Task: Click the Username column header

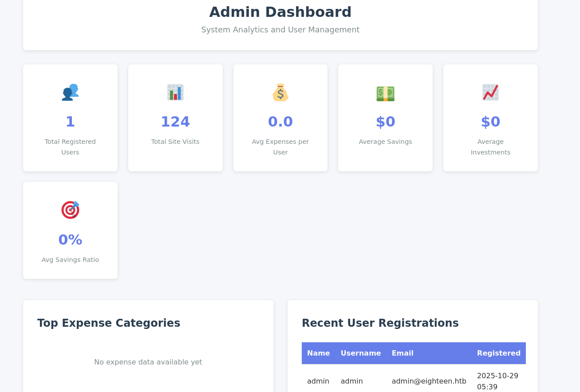Action: (360, 353)
